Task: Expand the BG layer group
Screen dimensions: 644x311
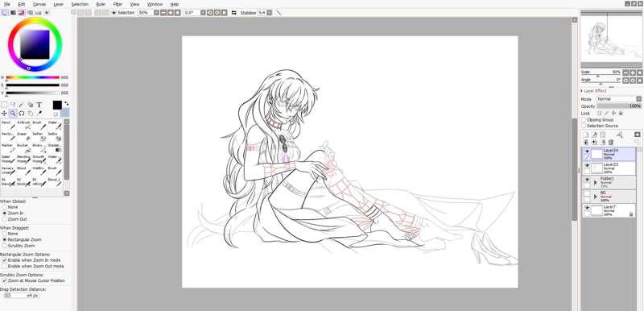Action: pyautogui.click(x=596, y=197)
